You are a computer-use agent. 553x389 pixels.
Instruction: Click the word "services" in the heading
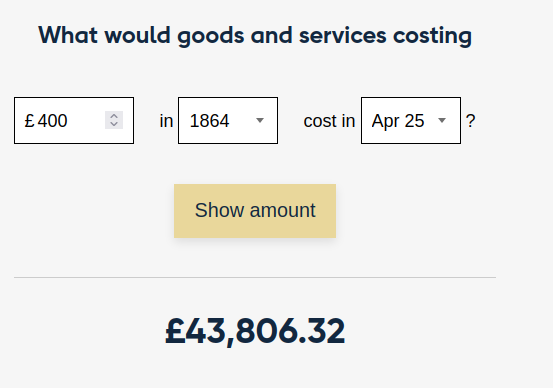click(x=342, y=36)
